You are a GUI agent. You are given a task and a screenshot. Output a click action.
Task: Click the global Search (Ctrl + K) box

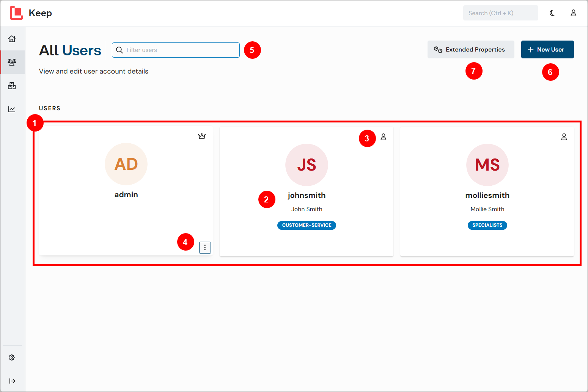click(500, 13)
